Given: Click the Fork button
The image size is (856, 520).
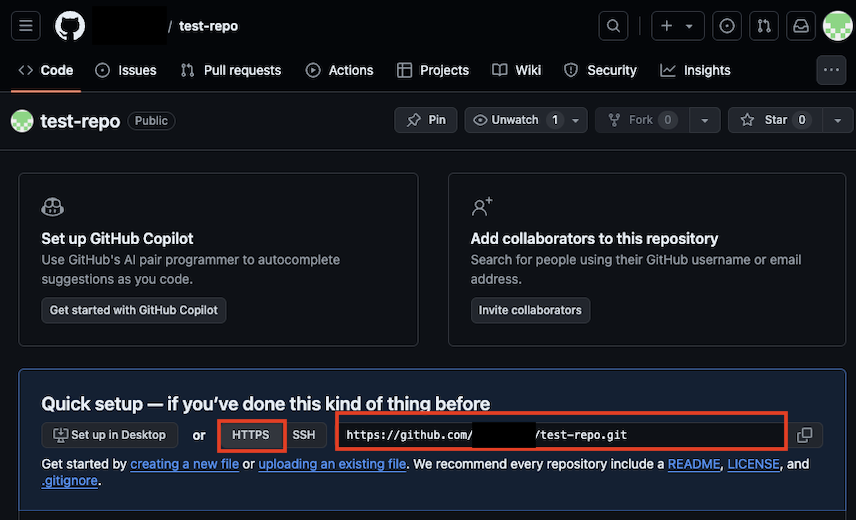Looking at the screenshot, I should pyautogui.click(x=643, y=120).
